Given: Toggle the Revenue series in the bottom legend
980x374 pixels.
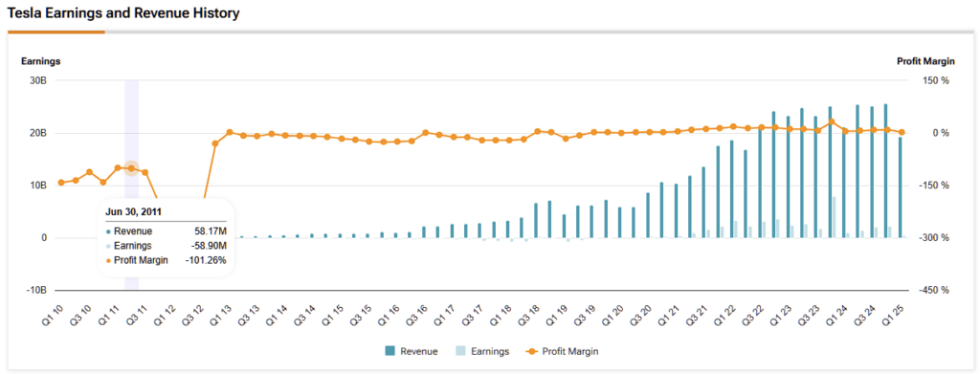Looking at the screenshot, I should click(x=412, y=352).
